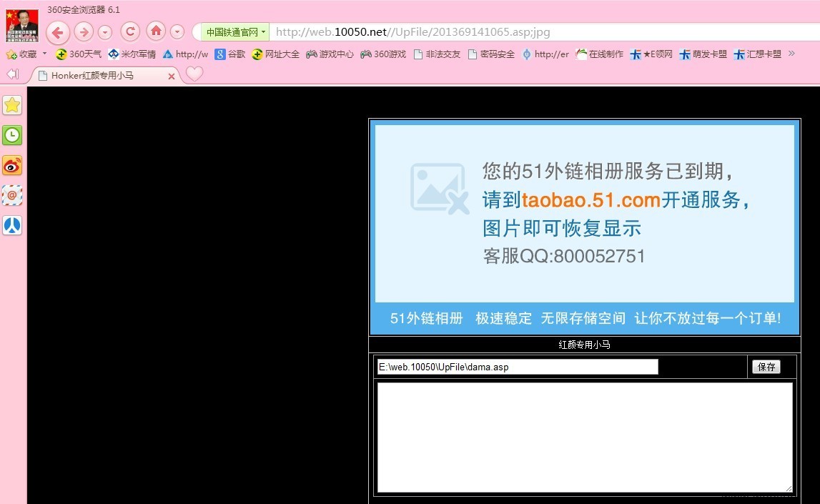Open the 萌发卡盟 bookmark
This screenshot has height=504, width=820.
click(703, 54)
